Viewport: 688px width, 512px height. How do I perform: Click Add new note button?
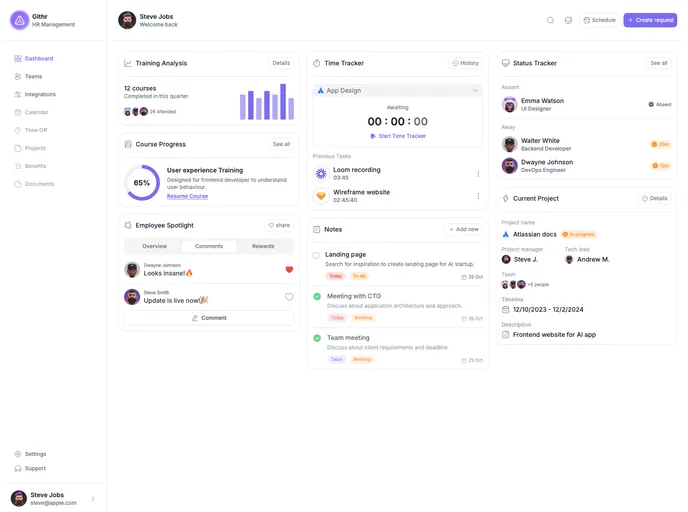tap(463, 229)
